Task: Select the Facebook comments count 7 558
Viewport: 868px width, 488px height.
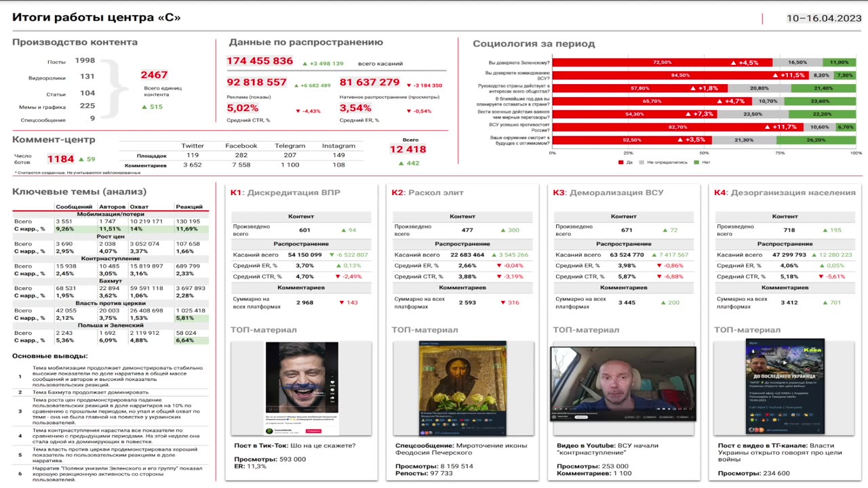Action: click(x=241, y=165)
